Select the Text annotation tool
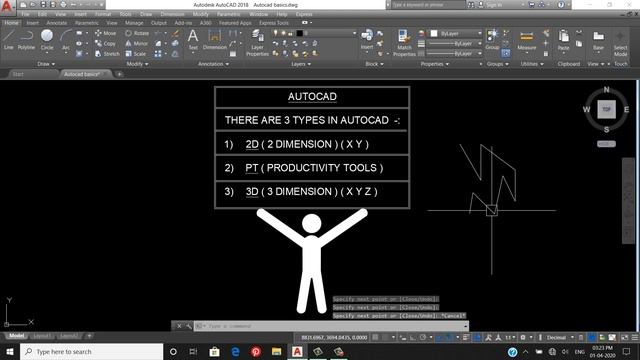The width and height of the screenshot is (640, 360). point(193,40)
